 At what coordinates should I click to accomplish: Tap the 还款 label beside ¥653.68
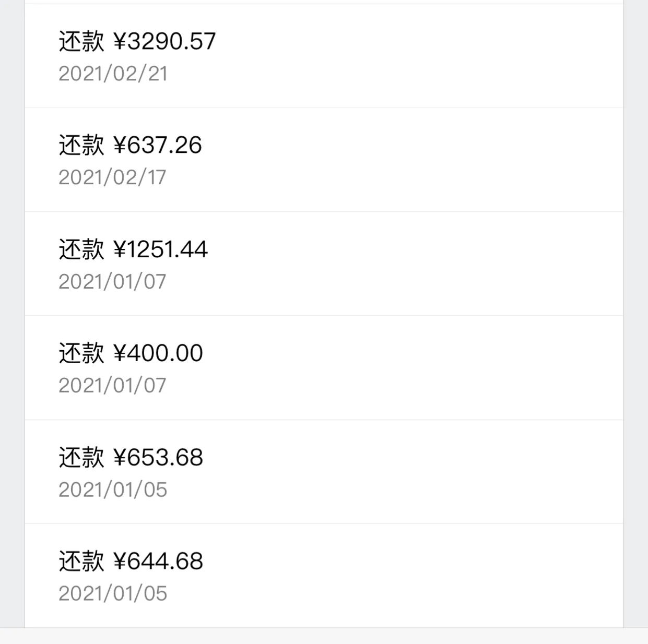(81, 457)
